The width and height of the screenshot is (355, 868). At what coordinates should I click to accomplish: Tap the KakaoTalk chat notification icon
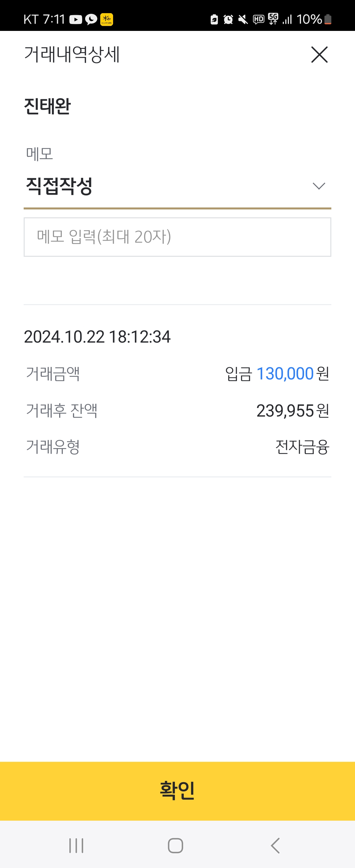(91, 19)
